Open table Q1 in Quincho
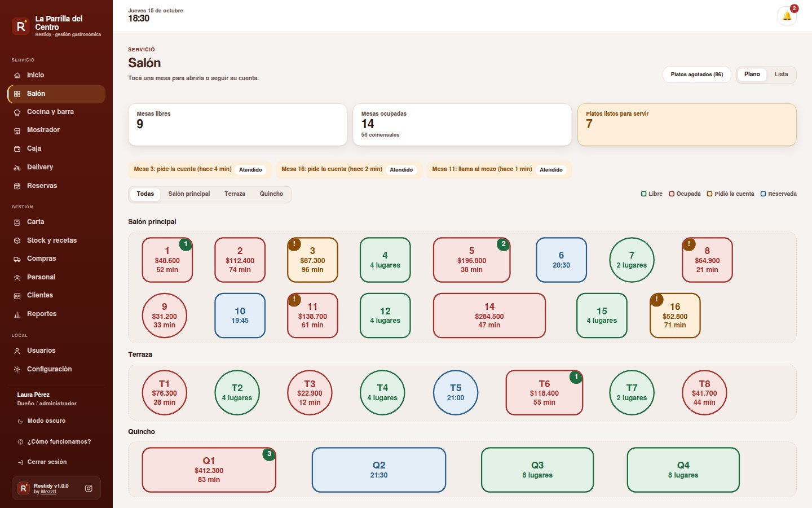 [x=209, y=470]
